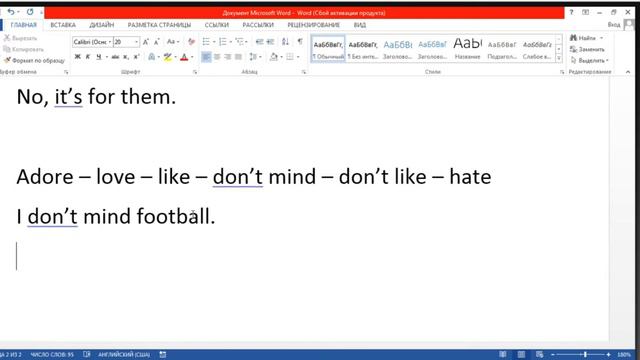This screenshot has height=360, width=640.
Task: Click the Copy (Копировать) command
Action: point(23,49)
